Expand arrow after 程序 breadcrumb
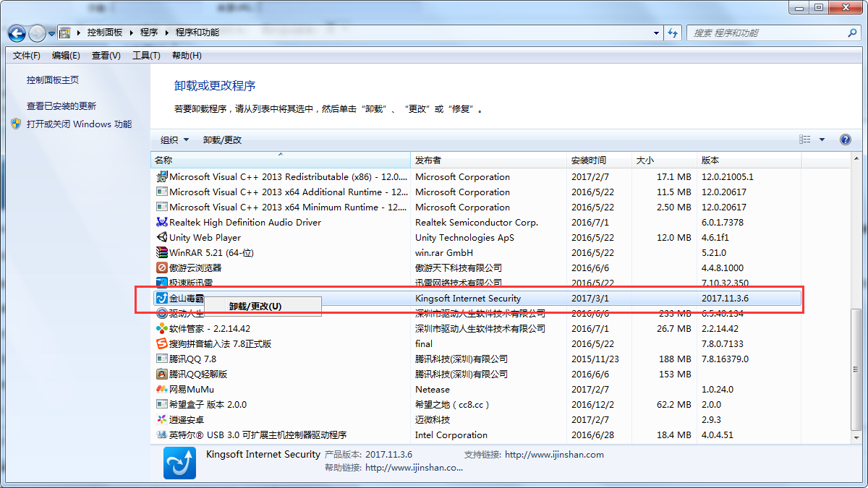This screenshot has width=868, height=488. [x=167, y=33]
